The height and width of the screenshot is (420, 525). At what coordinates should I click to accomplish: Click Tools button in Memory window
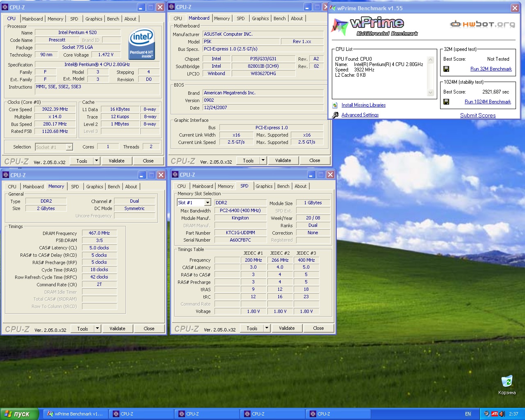coord(83,329)
